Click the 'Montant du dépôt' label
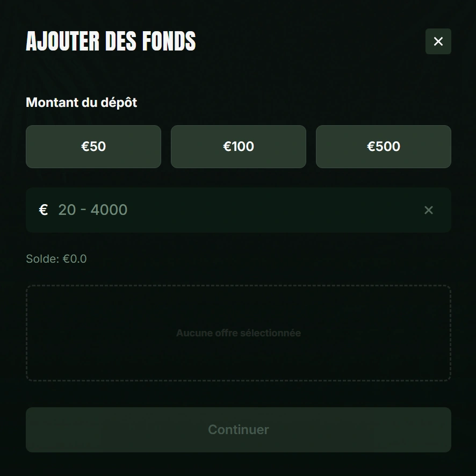The image size is (476, 476). (x=81, y=102)
